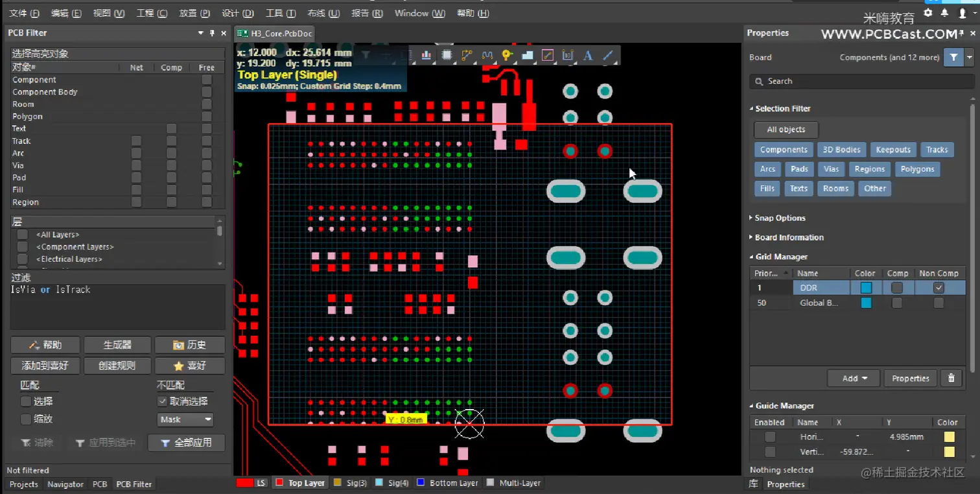Open the 设计 (D) menu
This screenshot has width=980, height=494.
[238, 13]
